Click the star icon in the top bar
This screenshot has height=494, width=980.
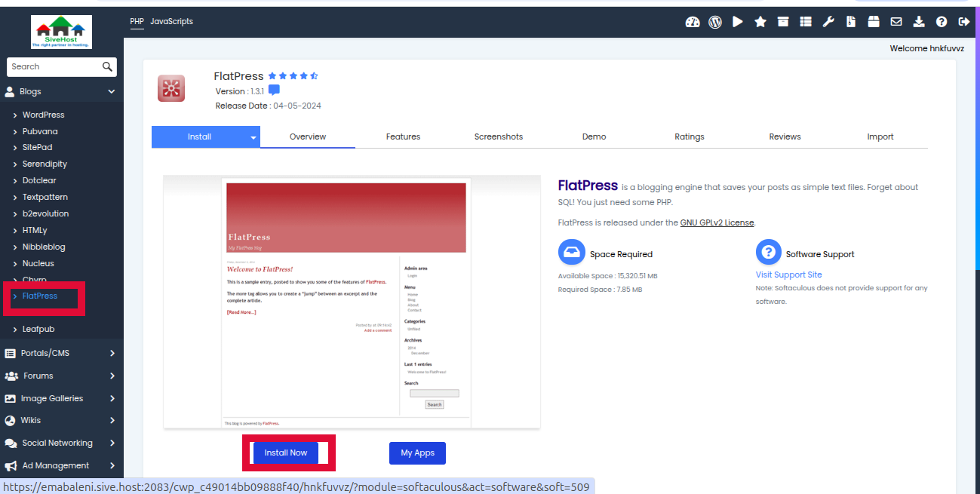760,22
